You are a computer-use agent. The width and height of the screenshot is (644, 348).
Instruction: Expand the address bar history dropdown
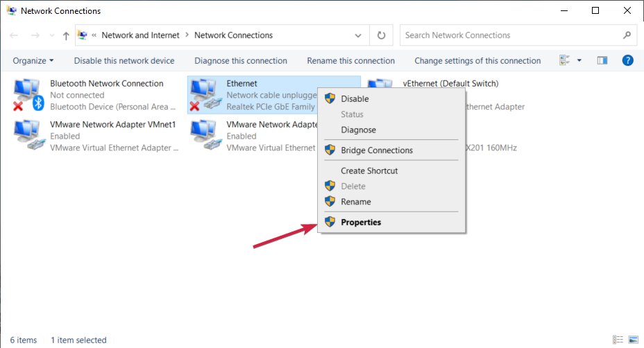(x=358, y=35)
